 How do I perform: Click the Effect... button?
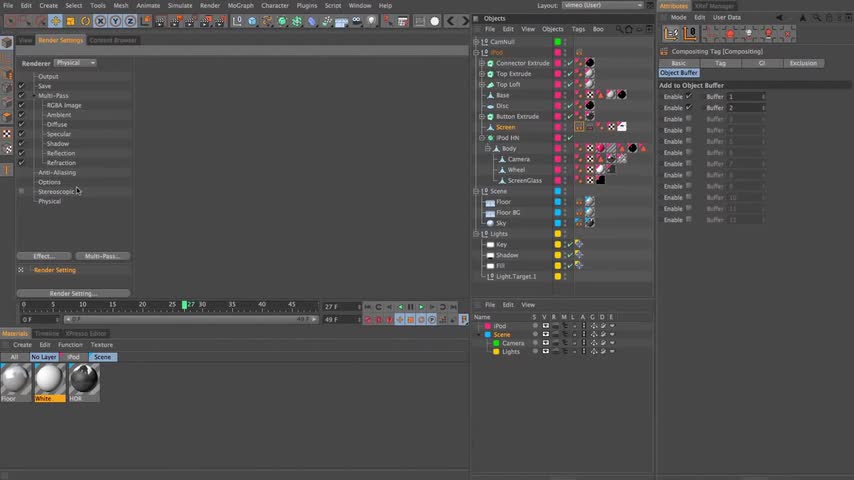44,256
